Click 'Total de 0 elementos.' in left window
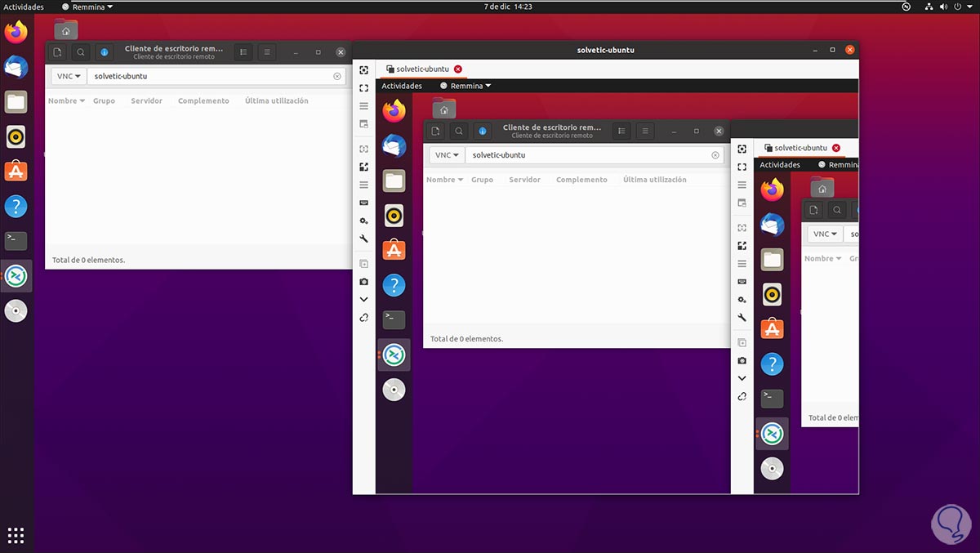980x553 pixels. tap(88, 260)
